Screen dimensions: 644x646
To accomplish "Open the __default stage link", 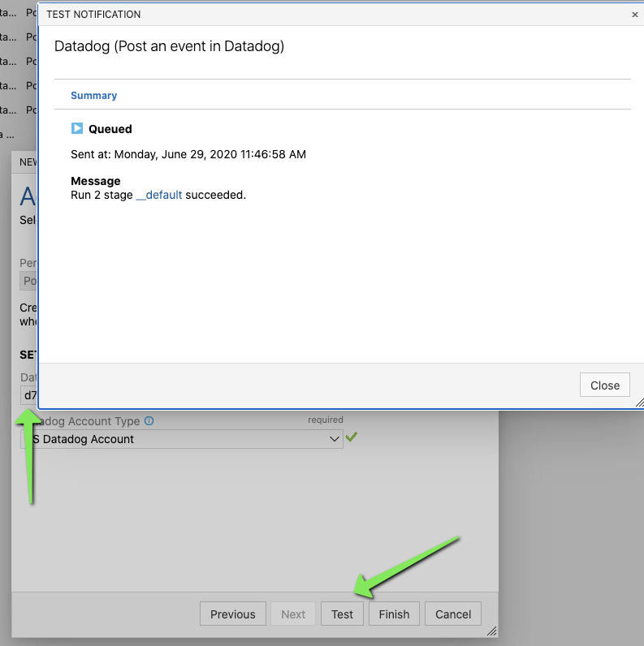I will (x=158, y=195).
